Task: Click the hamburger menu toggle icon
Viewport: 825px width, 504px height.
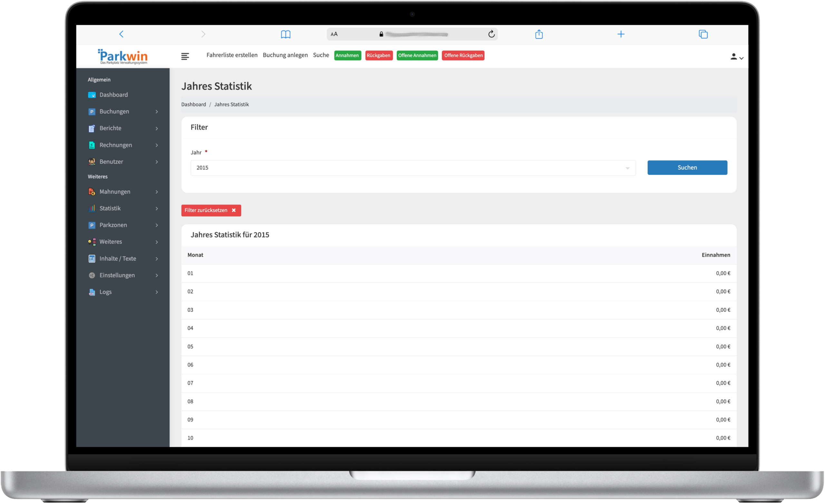Action: (x=185, y=56)
